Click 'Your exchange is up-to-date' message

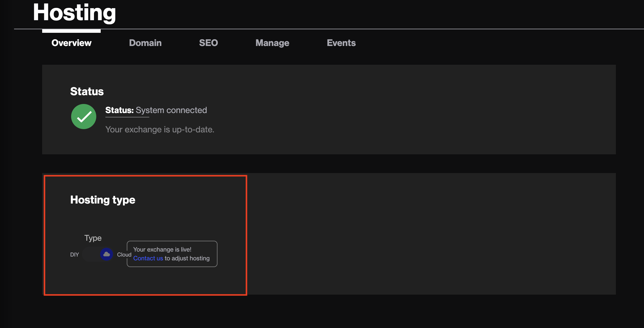(x=160, y=129)
